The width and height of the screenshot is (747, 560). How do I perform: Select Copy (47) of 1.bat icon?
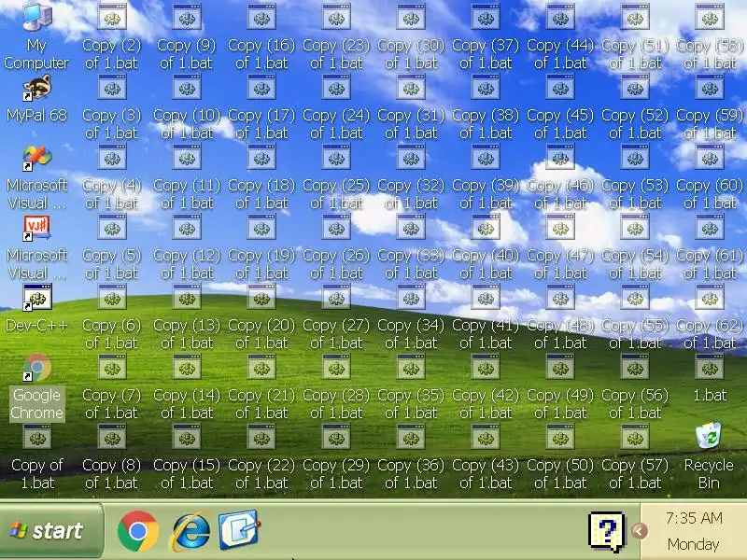click(560, 227)
